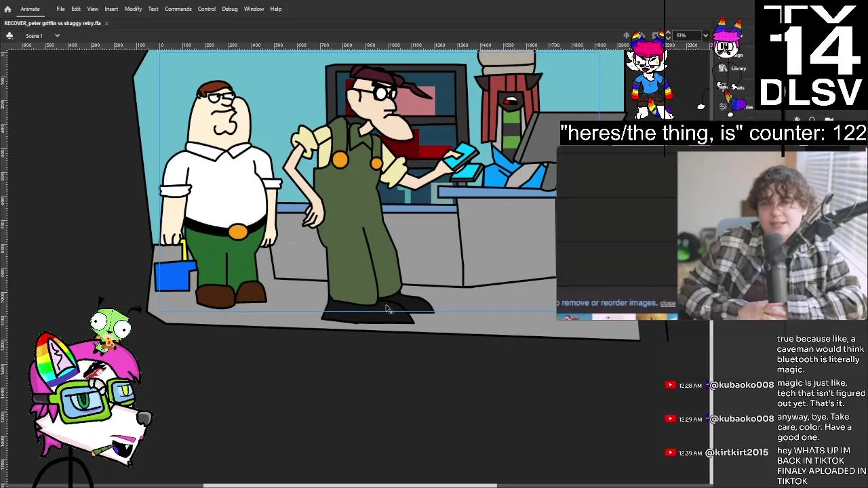Screen dimensions: 868x488
Task: Open the Window menu
Action: coord(254,9)
